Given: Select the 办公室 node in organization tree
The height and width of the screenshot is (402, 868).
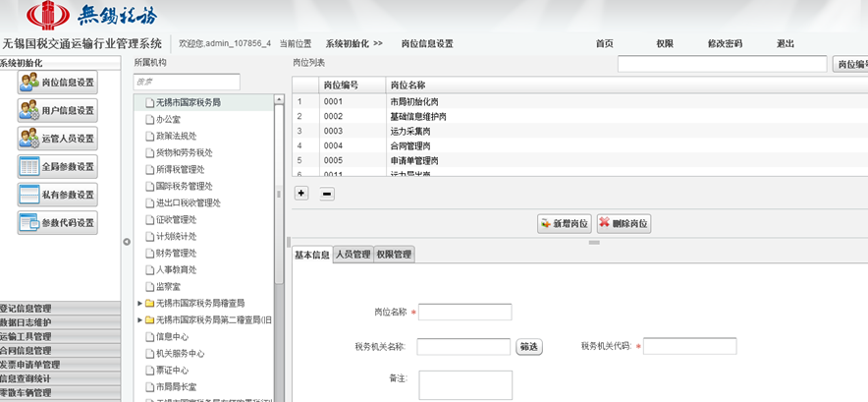Looking at the screenshot, I should [169, 119].
